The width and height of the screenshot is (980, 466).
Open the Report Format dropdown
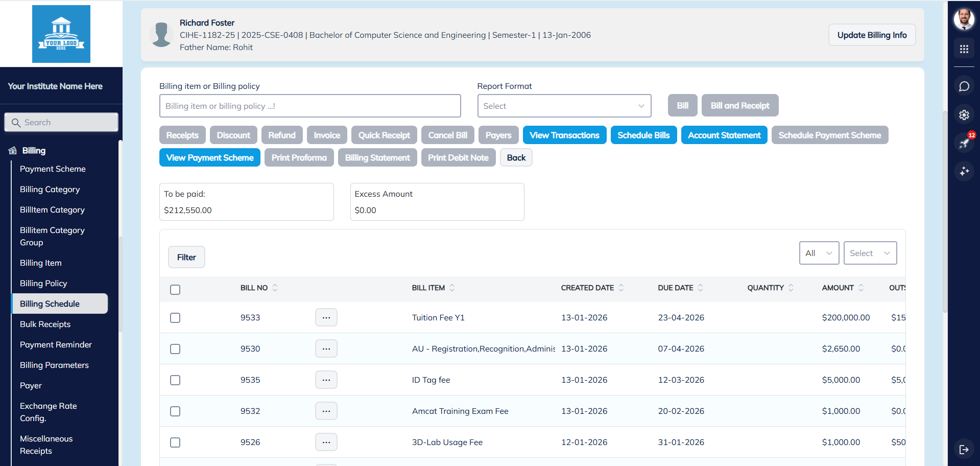564,106
